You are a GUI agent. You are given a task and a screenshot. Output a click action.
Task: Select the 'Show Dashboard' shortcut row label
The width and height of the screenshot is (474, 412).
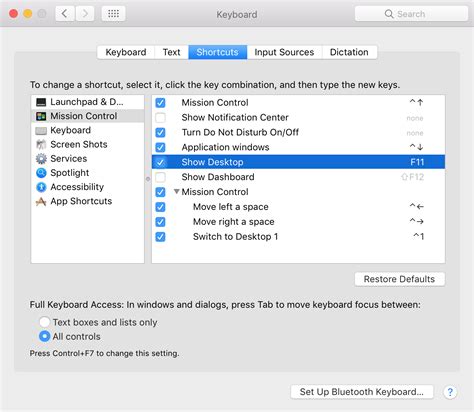(x=218, y=177)
